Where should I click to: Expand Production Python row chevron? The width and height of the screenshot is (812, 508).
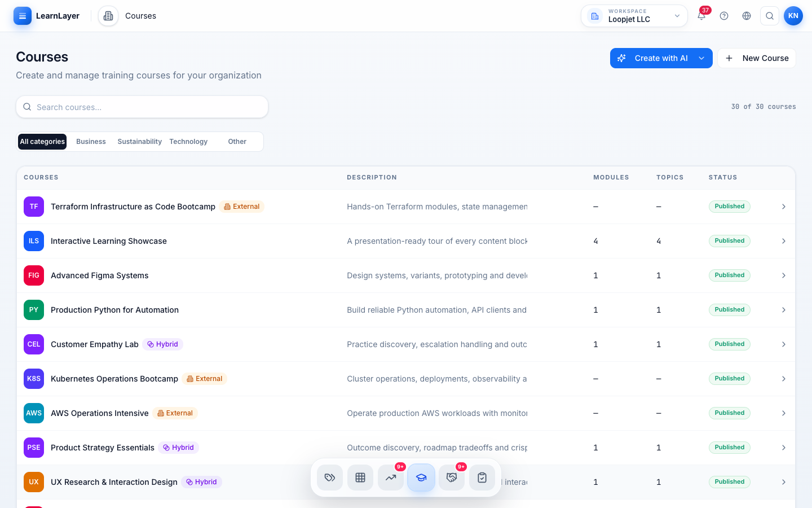[x=784, y=310]
